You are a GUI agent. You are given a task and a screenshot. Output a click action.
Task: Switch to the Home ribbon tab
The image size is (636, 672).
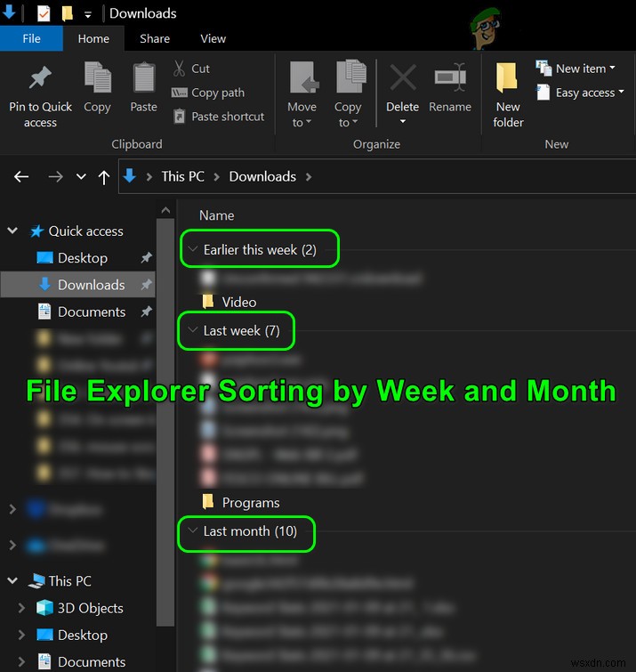93,38
